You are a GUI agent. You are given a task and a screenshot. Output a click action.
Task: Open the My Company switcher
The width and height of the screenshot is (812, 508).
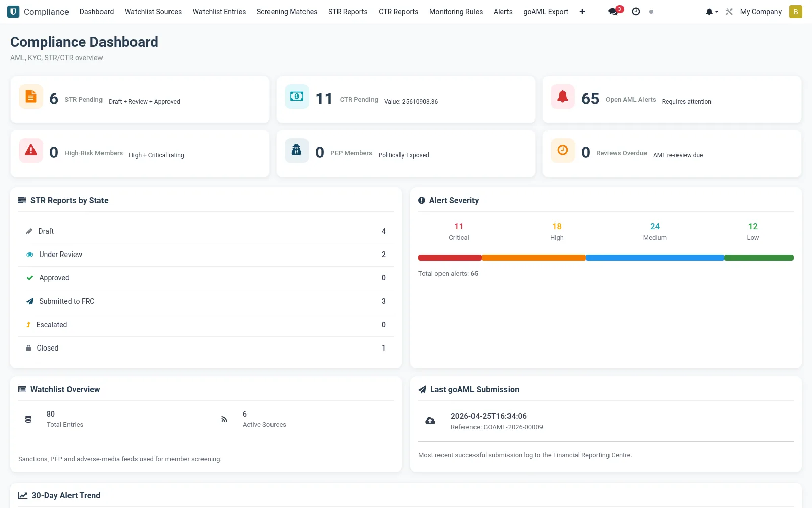point(761,12)
